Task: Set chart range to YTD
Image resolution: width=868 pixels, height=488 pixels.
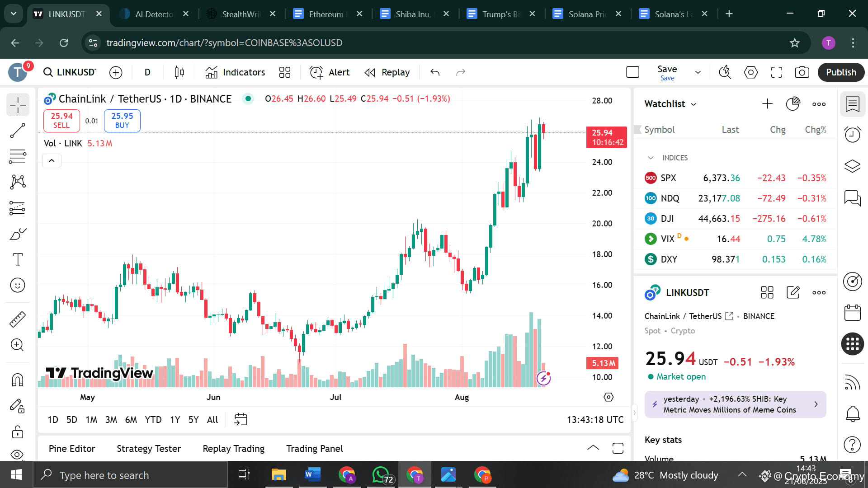Action: pyautogui.click(x=153, y=420)
